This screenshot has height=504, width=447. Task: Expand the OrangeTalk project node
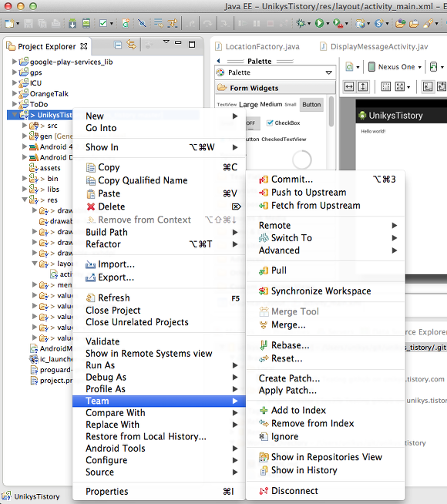(x=15, y=93)
